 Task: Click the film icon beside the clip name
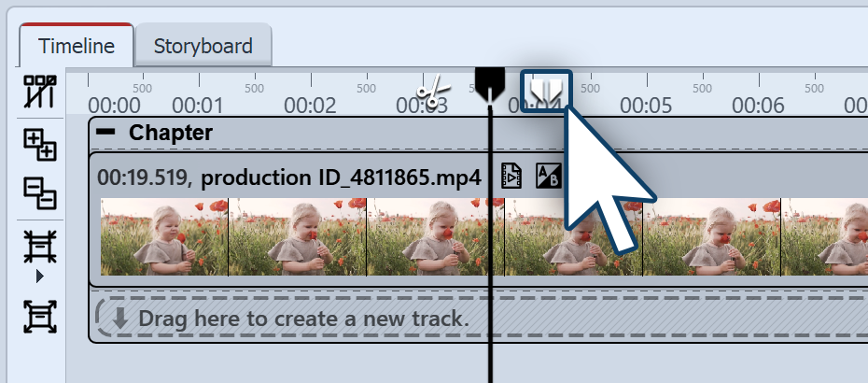point(511,176)
